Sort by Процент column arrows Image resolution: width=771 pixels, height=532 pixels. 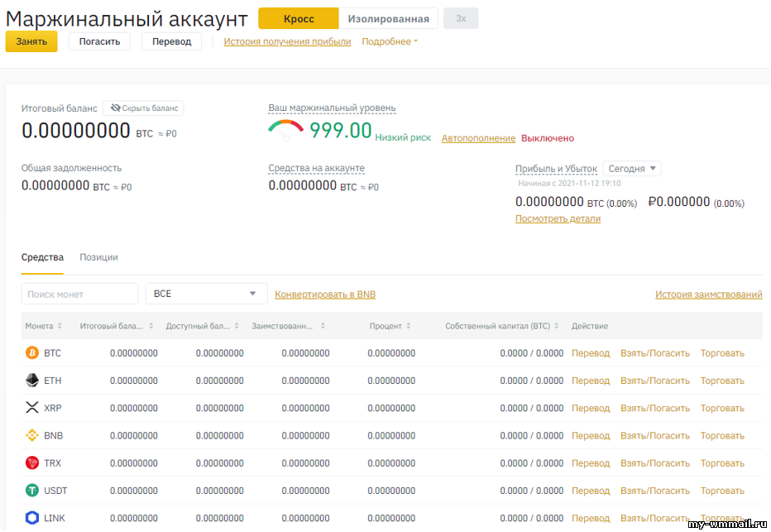click(x=408, y=326)
